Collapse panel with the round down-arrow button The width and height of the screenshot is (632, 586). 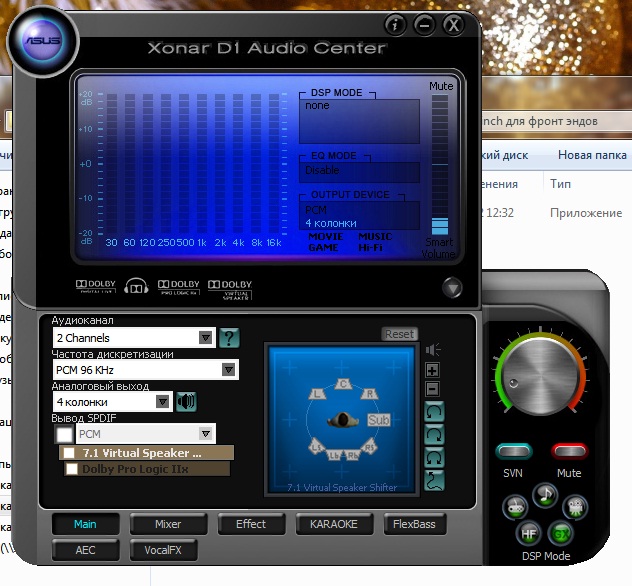(452, 288)
